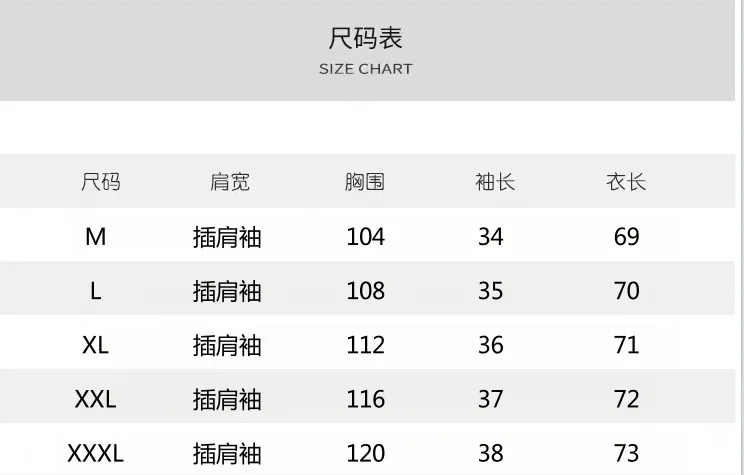744x475 pixels.
Task: Click chest value 120 in XXXL row
Action: tap(365, 453)
